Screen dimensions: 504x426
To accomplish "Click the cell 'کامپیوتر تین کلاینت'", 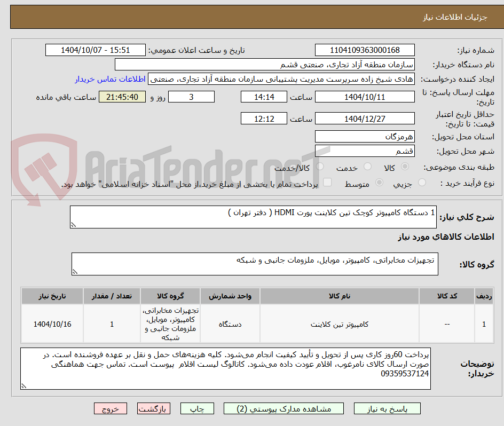I will point(340,324).
